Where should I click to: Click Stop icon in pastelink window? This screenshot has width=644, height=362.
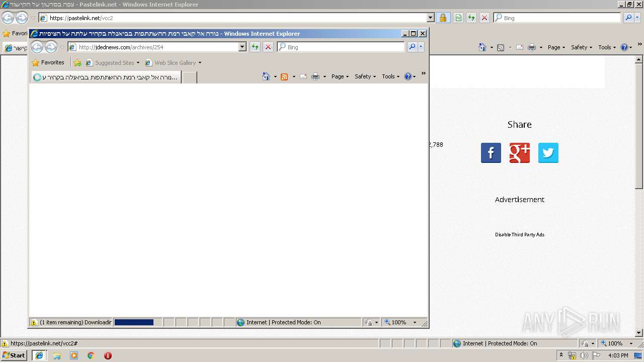pyautogui.click(x=485, y=18)
